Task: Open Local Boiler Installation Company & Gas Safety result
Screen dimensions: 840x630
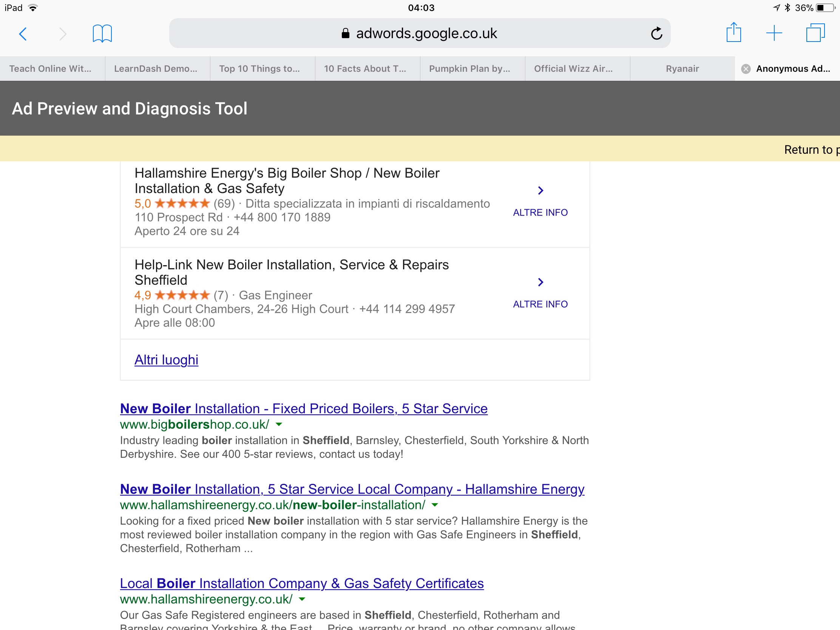Action: 302,583
